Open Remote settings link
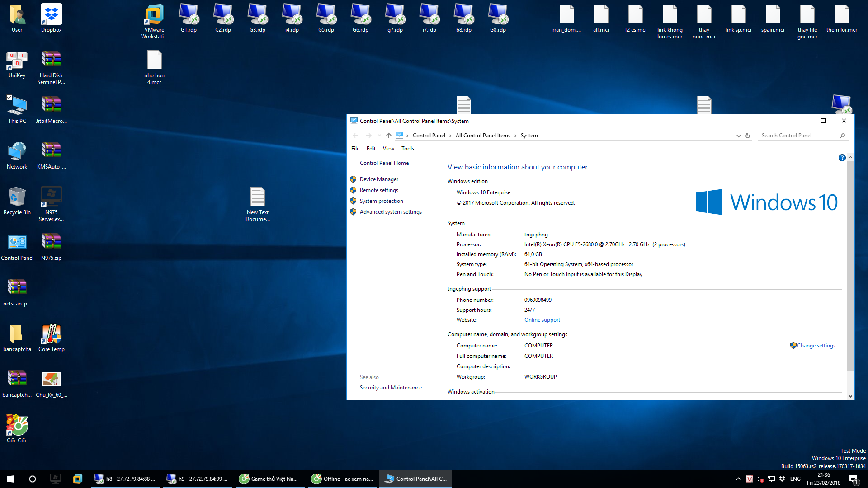 tap(379, 190)
